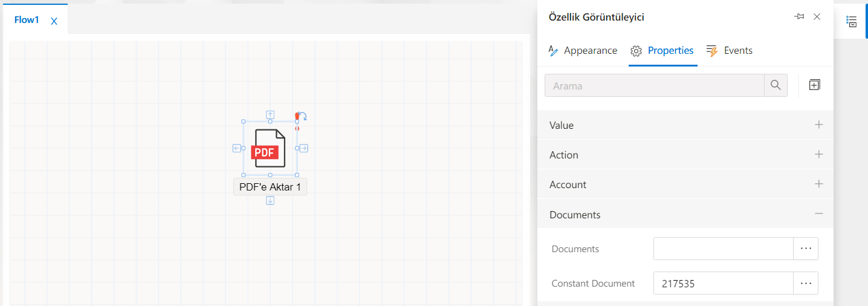
Task: Collapse the Documents section
Action: coord(819,214)
